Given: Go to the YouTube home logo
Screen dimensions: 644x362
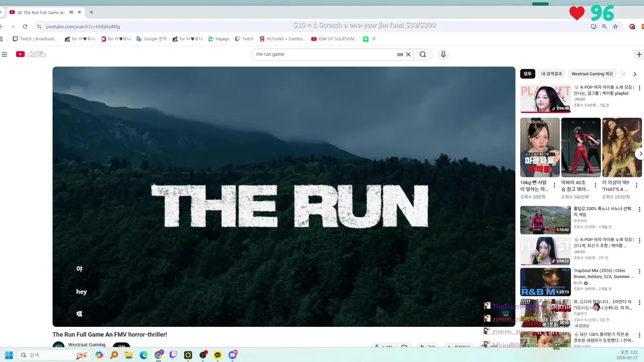Looking at the screenshot, I should (31, 54).
